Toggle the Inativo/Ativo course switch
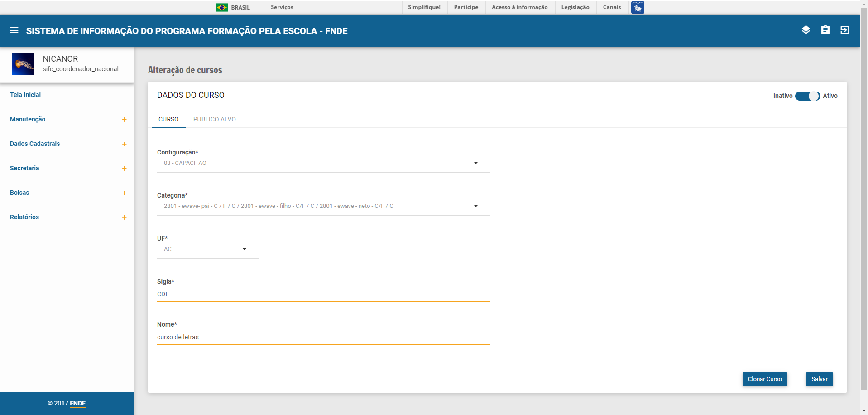The height and width of the screenshot is (415, 868). point(807,96)
